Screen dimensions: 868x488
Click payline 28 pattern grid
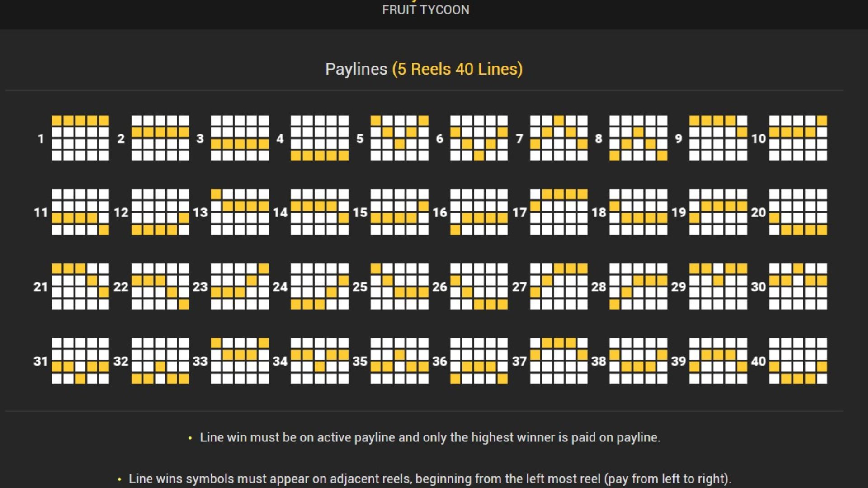(x=638, y=286)
